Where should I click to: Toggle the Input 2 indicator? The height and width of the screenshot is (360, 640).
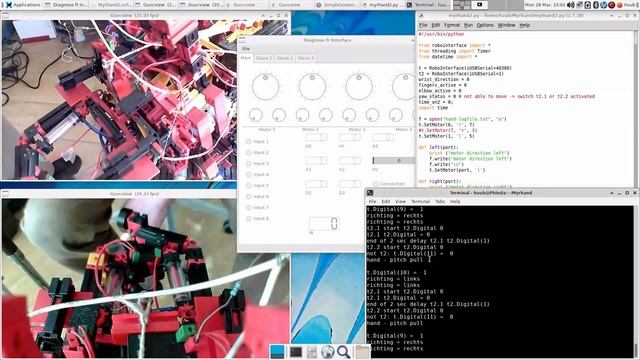coord(249,153)
